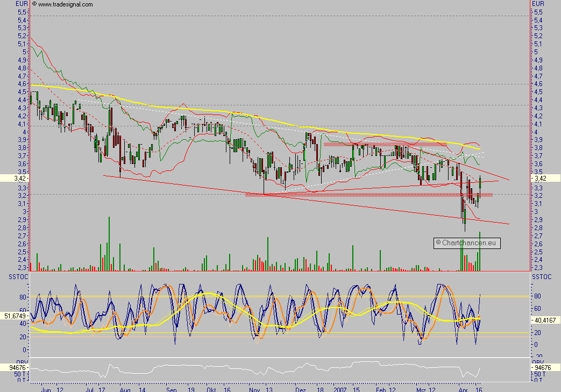This screenshot has height=392, width=561.
Task: Click the 50 T label on right OBV axis
Action: point(539,374)
